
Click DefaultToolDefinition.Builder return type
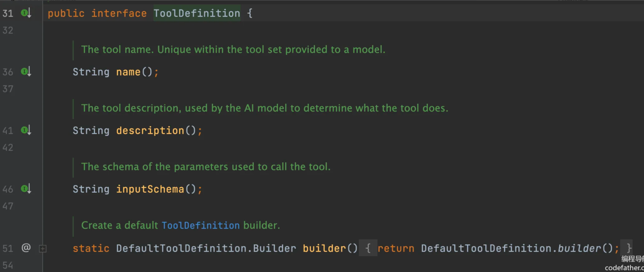tap(206, 248)
